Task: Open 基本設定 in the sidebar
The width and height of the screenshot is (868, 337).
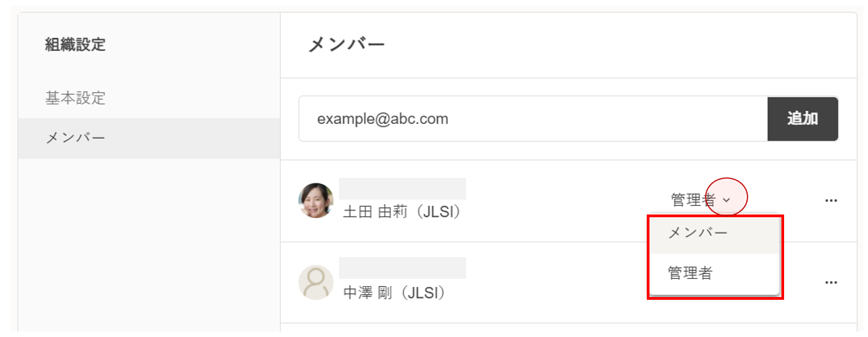Action: (x=75, y=98)
